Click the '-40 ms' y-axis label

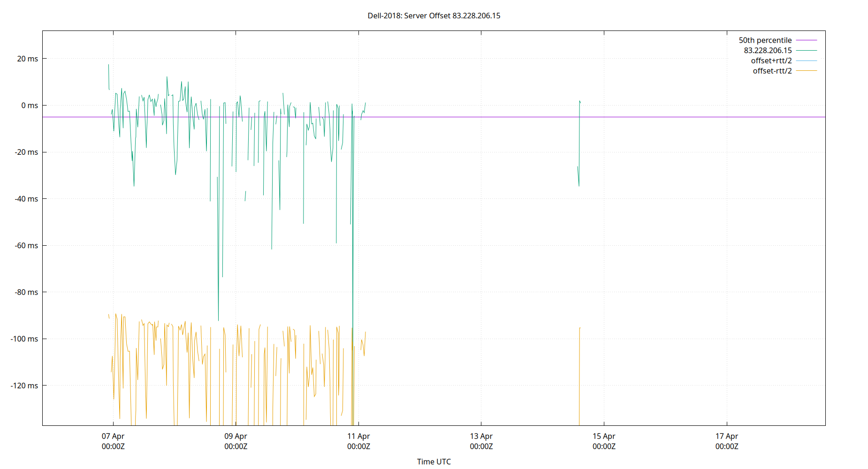click(26, 199)
